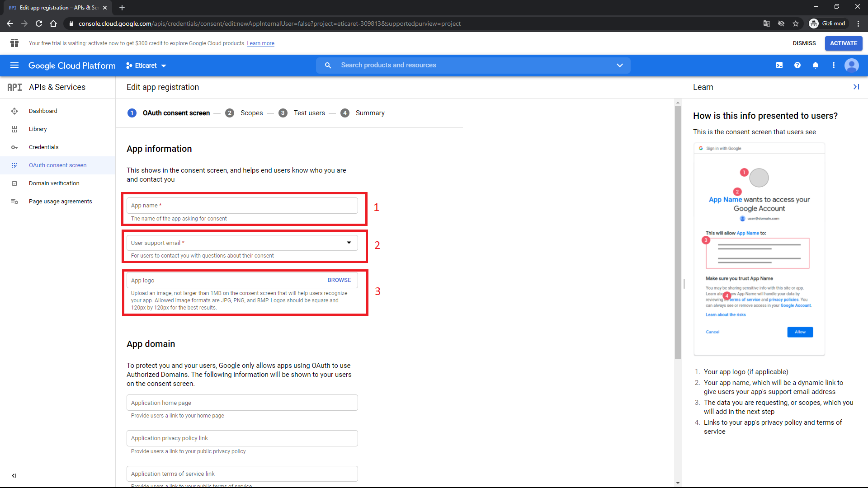
Task: Focus the Application home page field
Action: tap(242, 403)
